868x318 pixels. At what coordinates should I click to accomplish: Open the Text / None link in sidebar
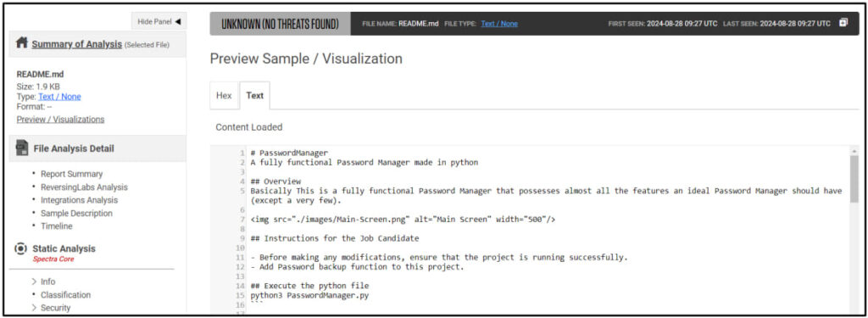click(59, 97)
